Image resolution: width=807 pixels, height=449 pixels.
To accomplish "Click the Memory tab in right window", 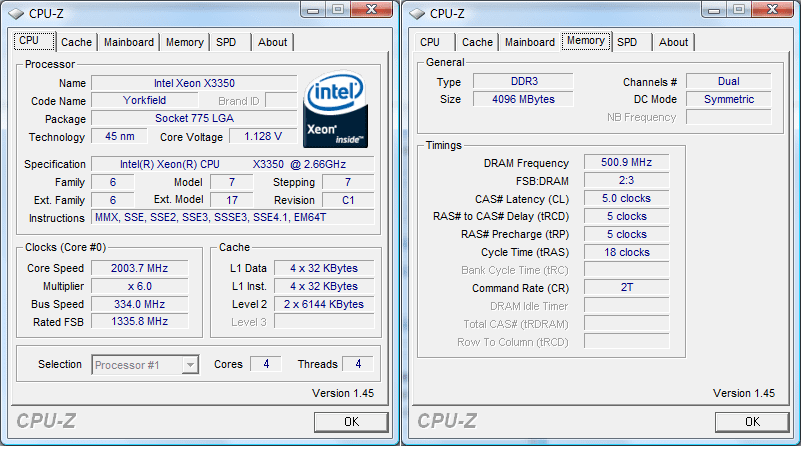I will [586, 41].
